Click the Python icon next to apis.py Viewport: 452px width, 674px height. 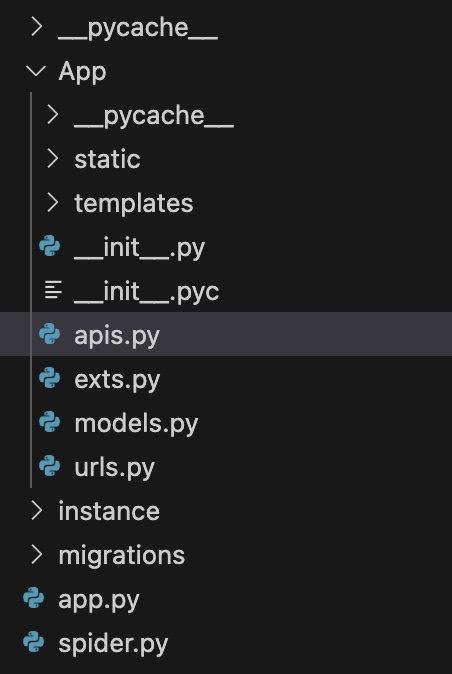(x=50, y=334)
